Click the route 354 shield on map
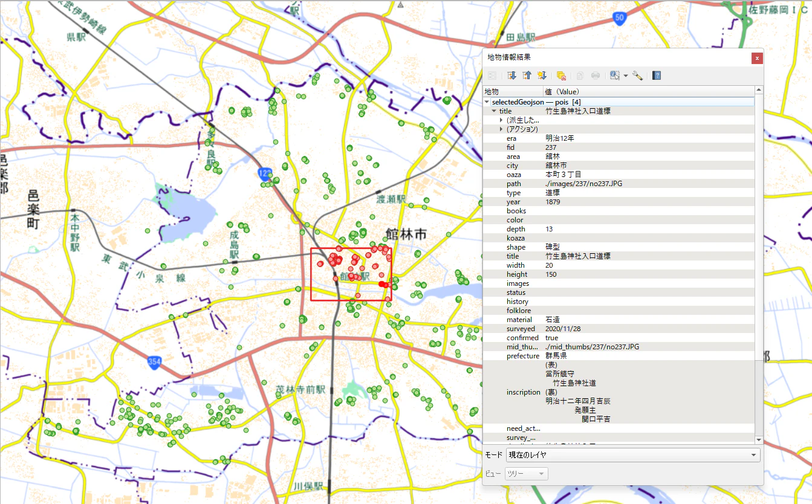Image resolution: width=812 pixels, height=504 pixels. tap(154, 363)
